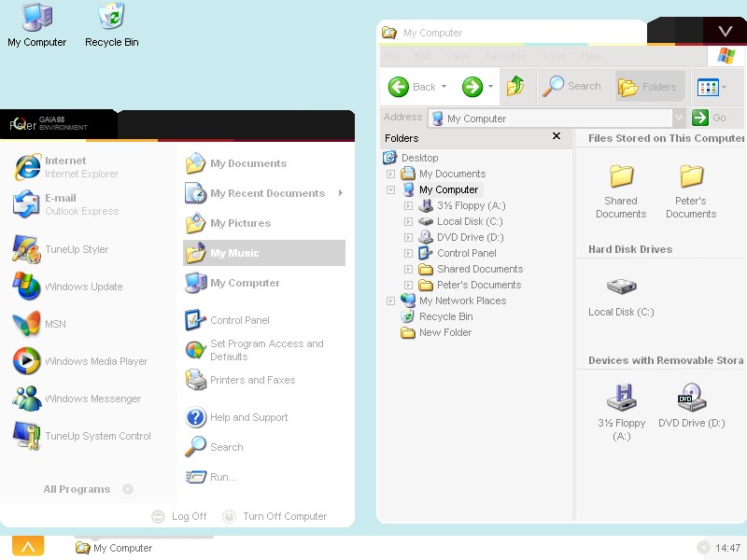Screen dimensions: 747x560
Task: Open TuneUp Styler
Action: tap(61, 249)
